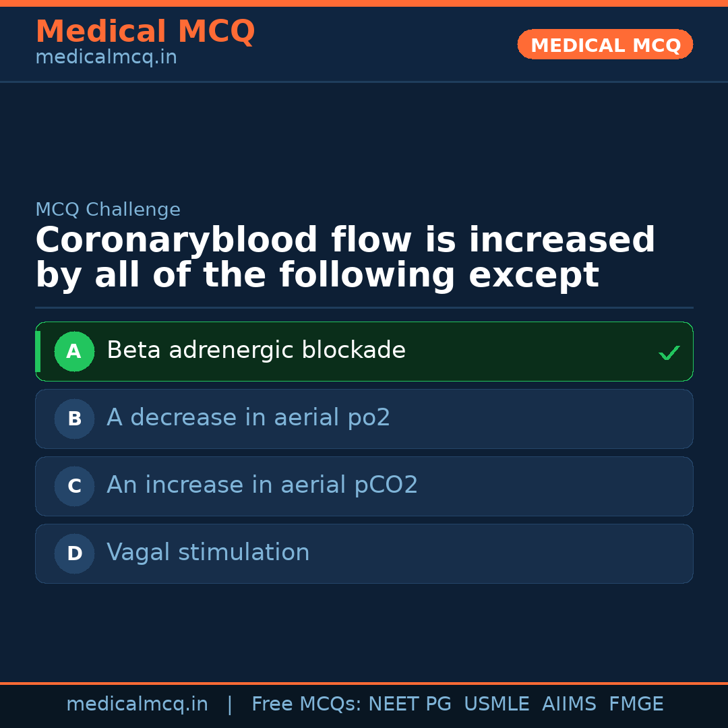
Task: Click the FMGE footer label
Action: point(636,704)
